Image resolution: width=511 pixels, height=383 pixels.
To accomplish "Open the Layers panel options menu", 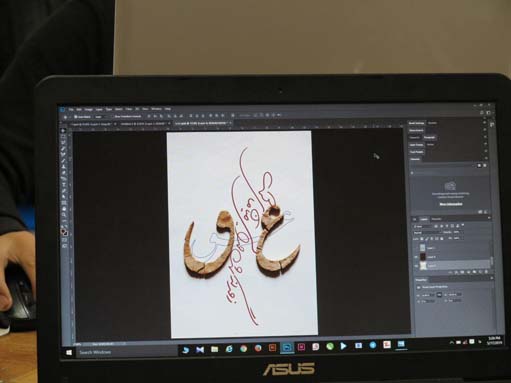I will pyautogui.click(x=489, y=218).
